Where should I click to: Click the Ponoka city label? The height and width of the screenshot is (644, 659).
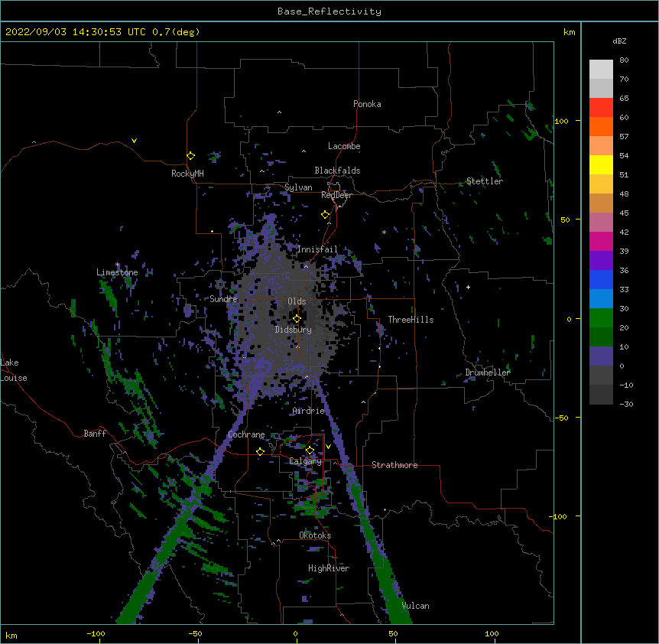(367, 104)
